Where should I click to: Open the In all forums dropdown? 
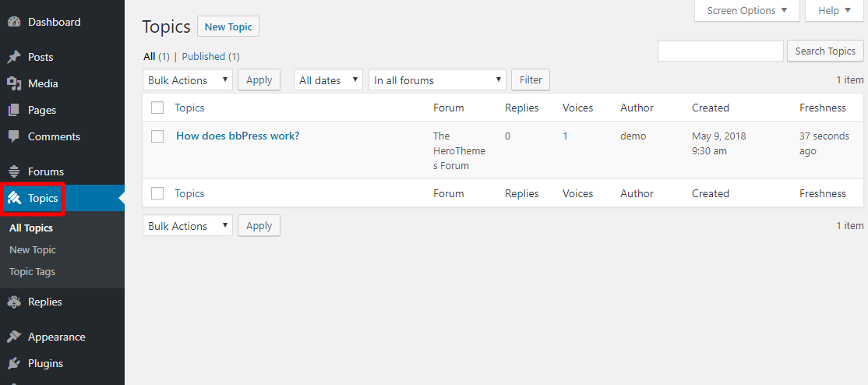(438, 80)
